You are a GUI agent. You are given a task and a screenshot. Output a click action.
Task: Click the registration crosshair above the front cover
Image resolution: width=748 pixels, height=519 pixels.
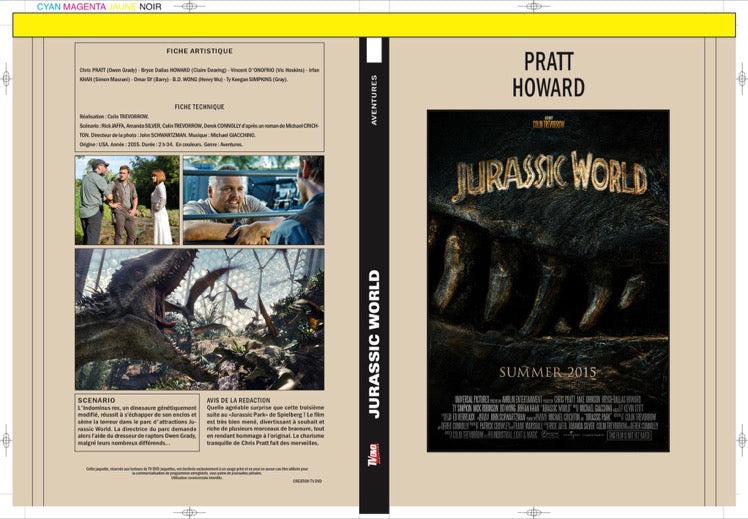tap(533, 6)
